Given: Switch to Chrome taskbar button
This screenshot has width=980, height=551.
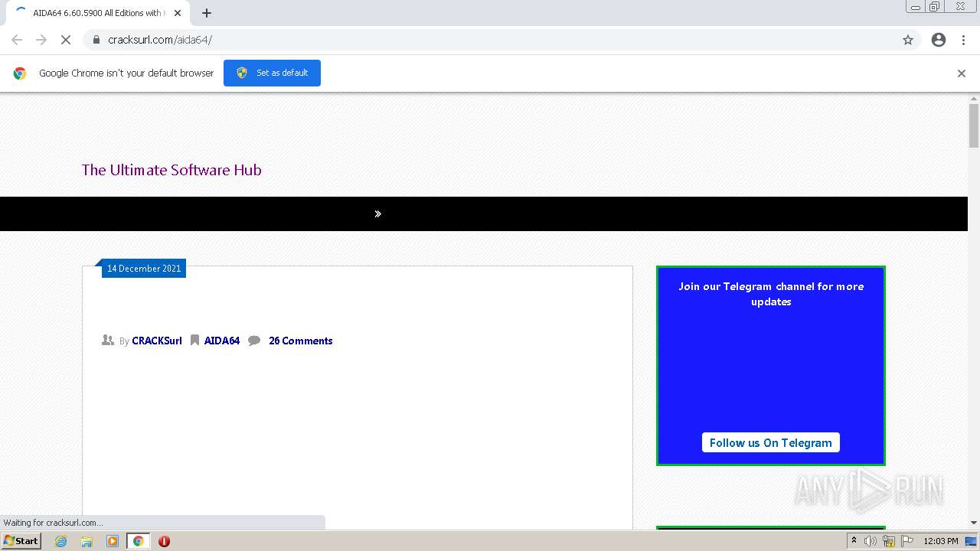Looking at the screenshot, I should click(x=139, y=541).
